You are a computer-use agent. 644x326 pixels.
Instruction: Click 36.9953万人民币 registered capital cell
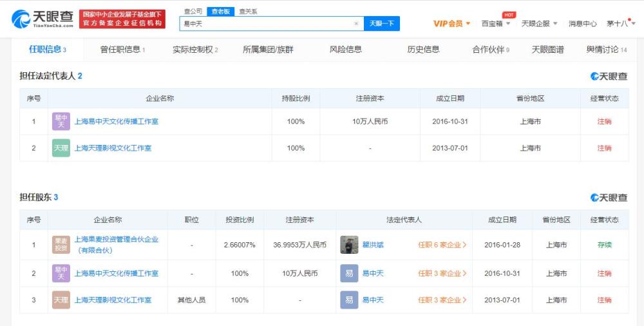click(x=300, y=245)
